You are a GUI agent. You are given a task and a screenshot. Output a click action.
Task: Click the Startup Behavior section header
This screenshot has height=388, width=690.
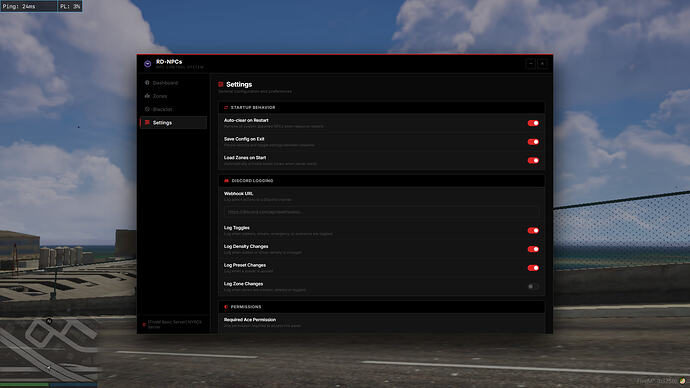coord(382,107)
